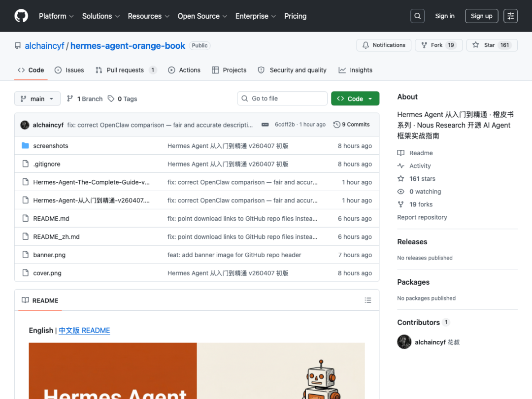Open the screenshots folder
The width and height of the screenshot is (532, 399).
51,145
